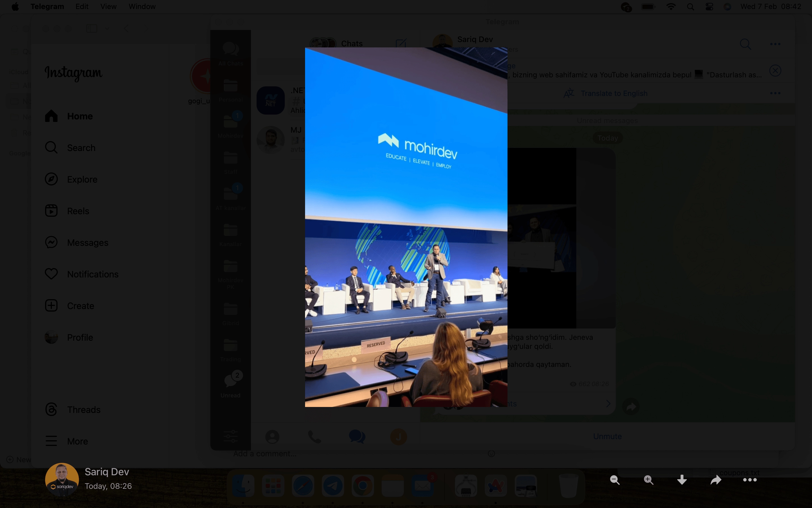The width and height of the screenshot is (812, 508).
Task: Open the translation bar's three-dot options
Action: click(775, 93)
